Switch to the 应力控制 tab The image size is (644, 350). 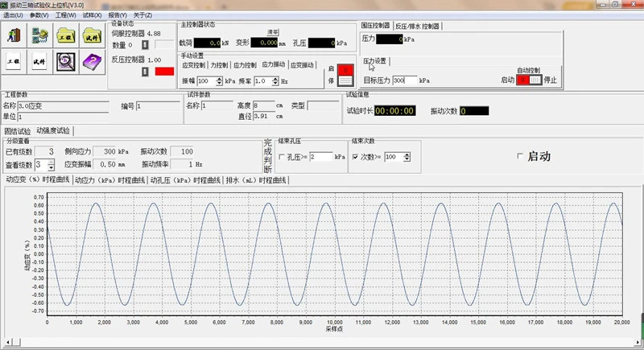coord(245,65)
